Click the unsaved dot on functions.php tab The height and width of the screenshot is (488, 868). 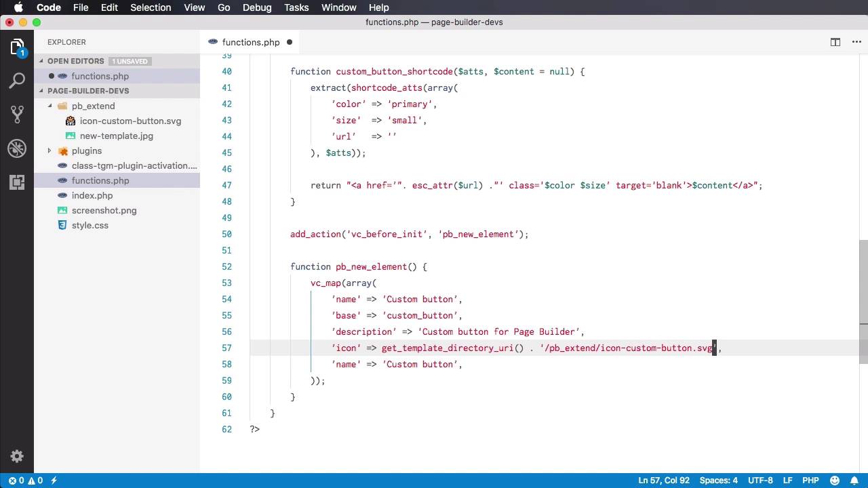[289, 42]
